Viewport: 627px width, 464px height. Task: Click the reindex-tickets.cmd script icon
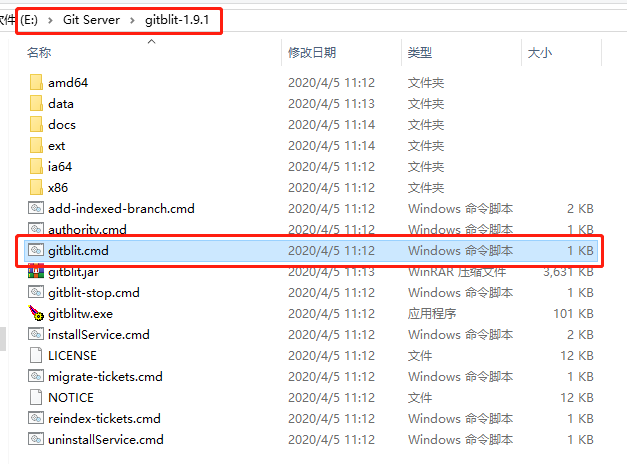coord(36,418)
